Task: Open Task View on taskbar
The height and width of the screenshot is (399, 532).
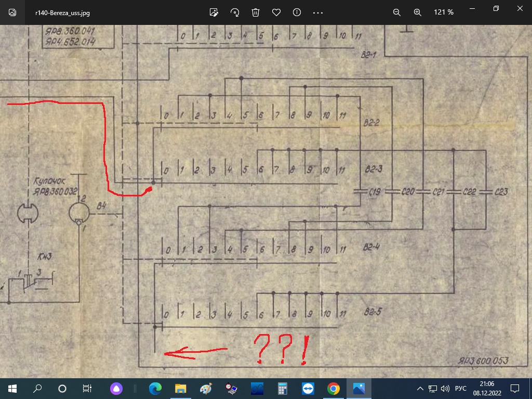Action: (87, 388)
